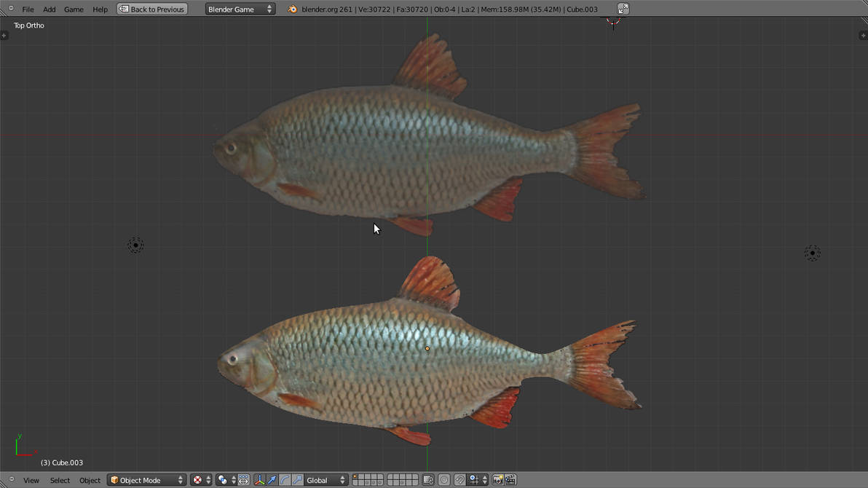Click the orange origin dot on lower fish

(x=427, y=348)
